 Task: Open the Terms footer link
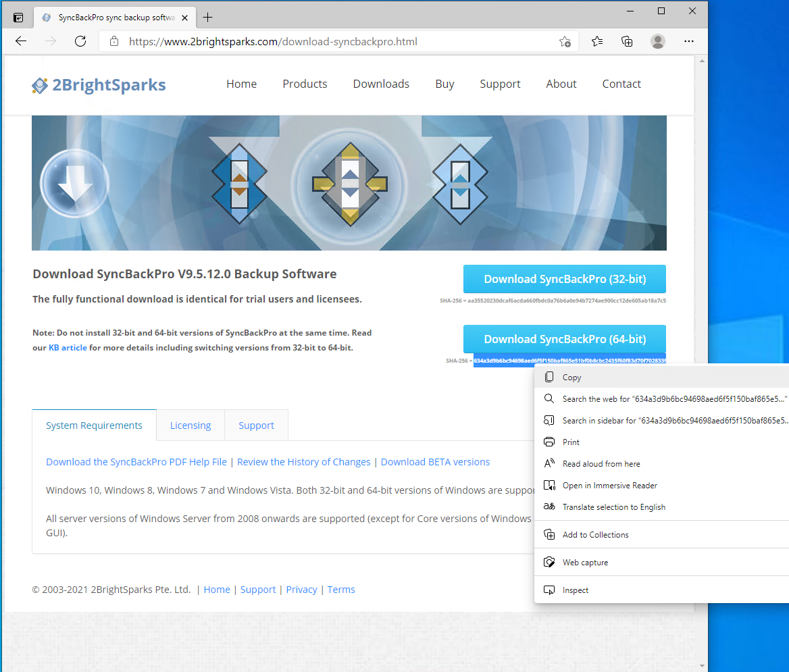click(341, 590)
